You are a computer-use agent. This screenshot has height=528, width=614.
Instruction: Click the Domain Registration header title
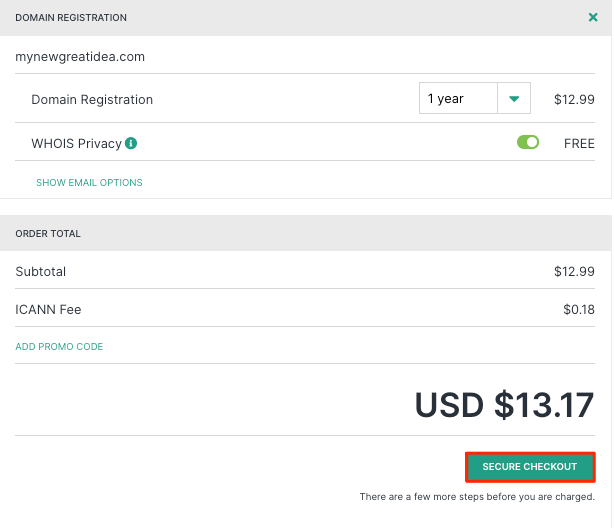(71, 18)
